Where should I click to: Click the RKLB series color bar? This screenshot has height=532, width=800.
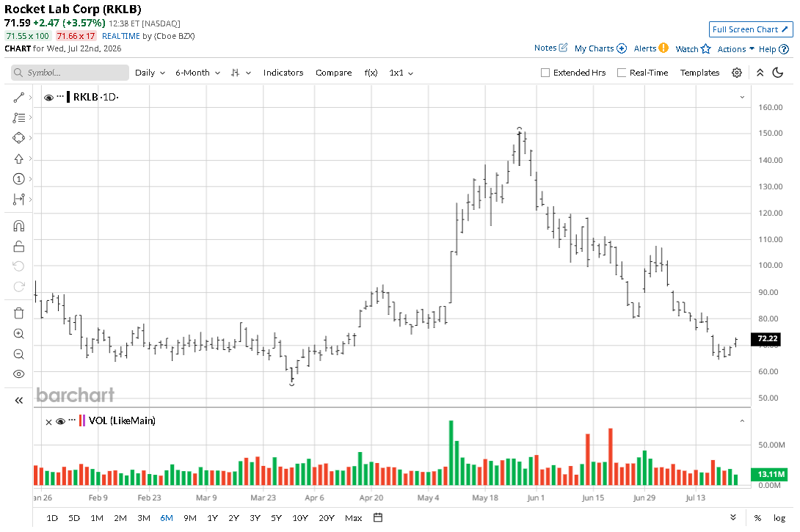coord(68,97)
